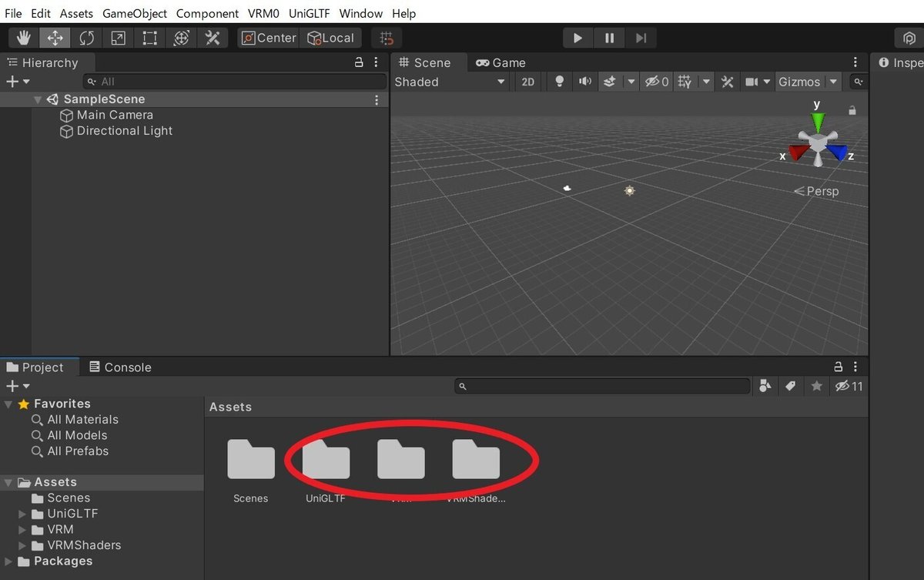Screen dimensions: 924x580
Task: Select the Scale tool
Action: point(118,38)
